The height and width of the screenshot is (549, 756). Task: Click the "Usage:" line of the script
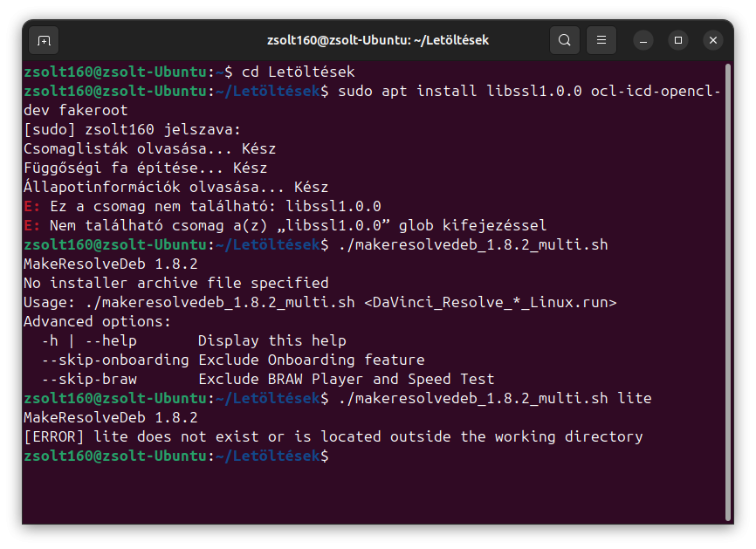click(x=320, y=302)
